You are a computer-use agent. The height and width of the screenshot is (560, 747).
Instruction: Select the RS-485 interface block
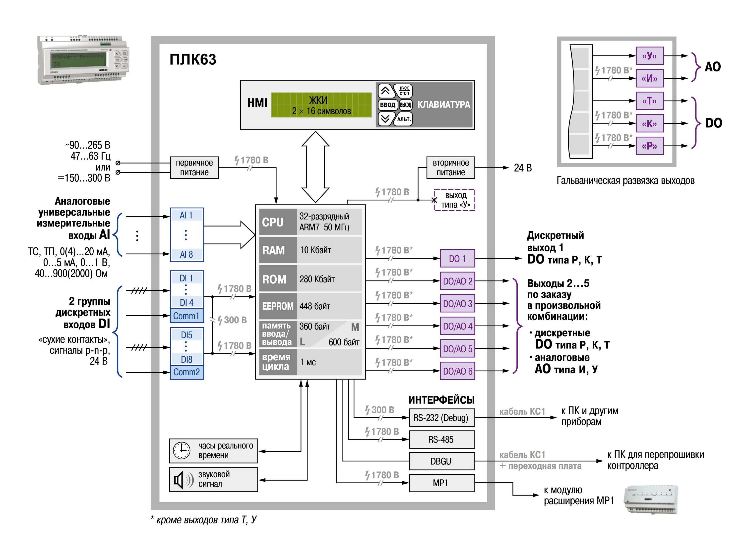point(441,440)
